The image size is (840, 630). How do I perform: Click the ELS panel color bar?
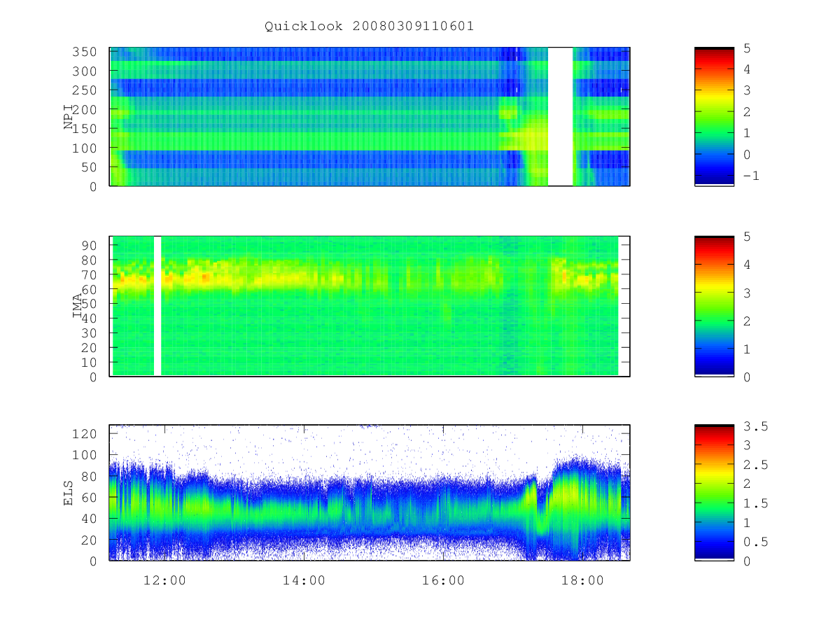tap(714, 493)
